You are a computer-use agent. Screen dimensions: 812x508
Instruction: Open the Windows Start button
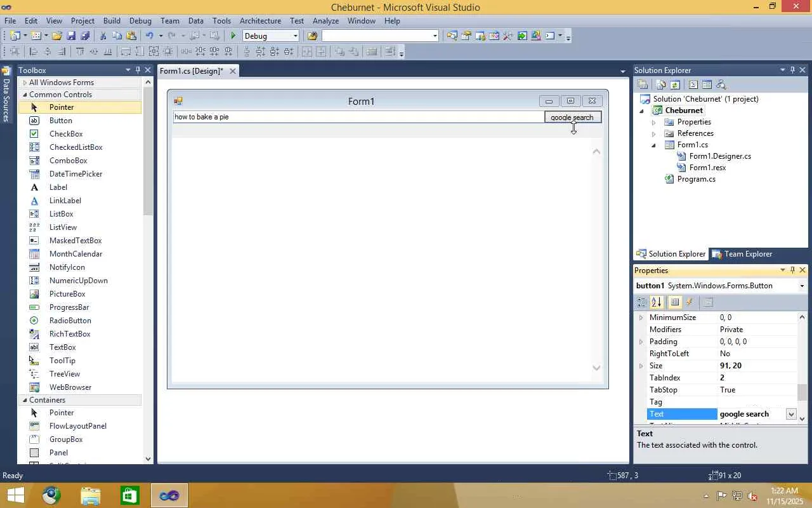[15, 495]
